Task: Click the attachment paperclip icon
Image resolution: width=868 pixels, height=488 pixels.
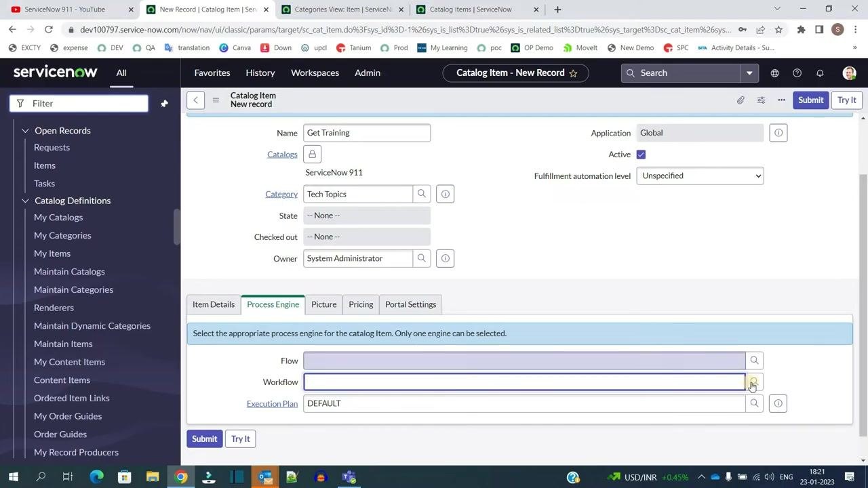Action: 741,100
